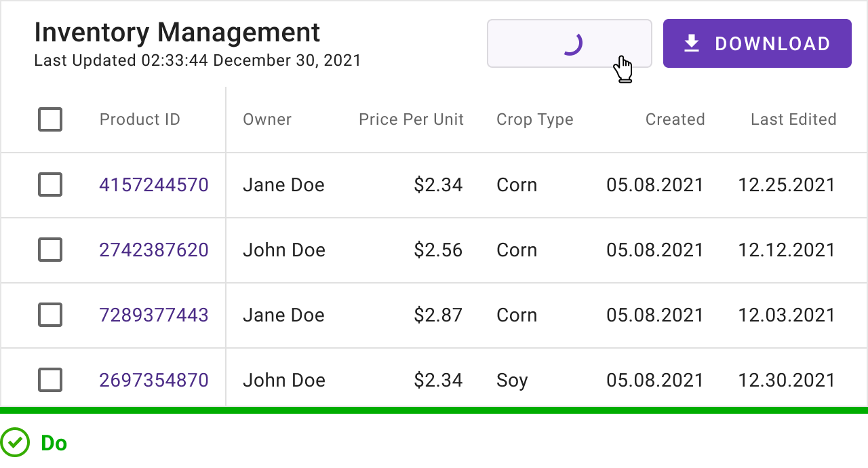
Task: Check the row for product 4157244570
Action: pos(50,184)
